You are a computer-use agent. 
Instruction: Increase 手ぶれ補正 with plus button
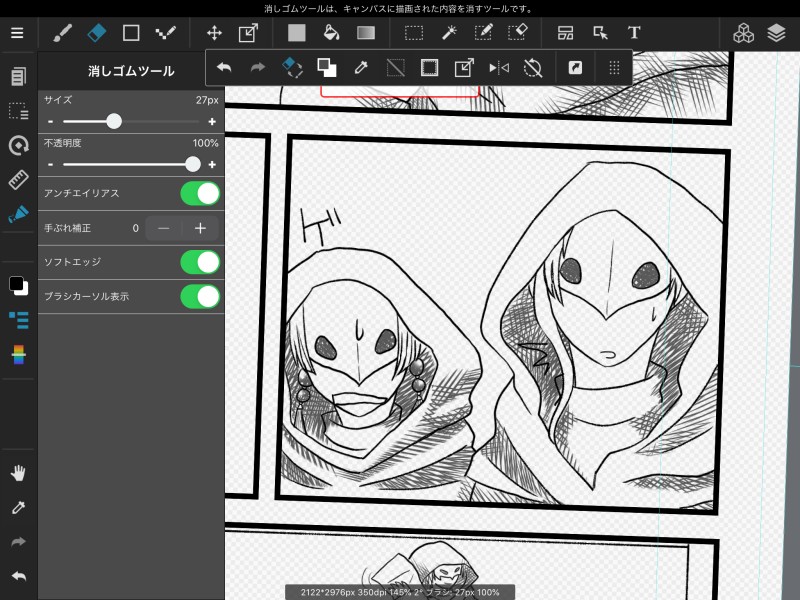(x=200, y=228)
